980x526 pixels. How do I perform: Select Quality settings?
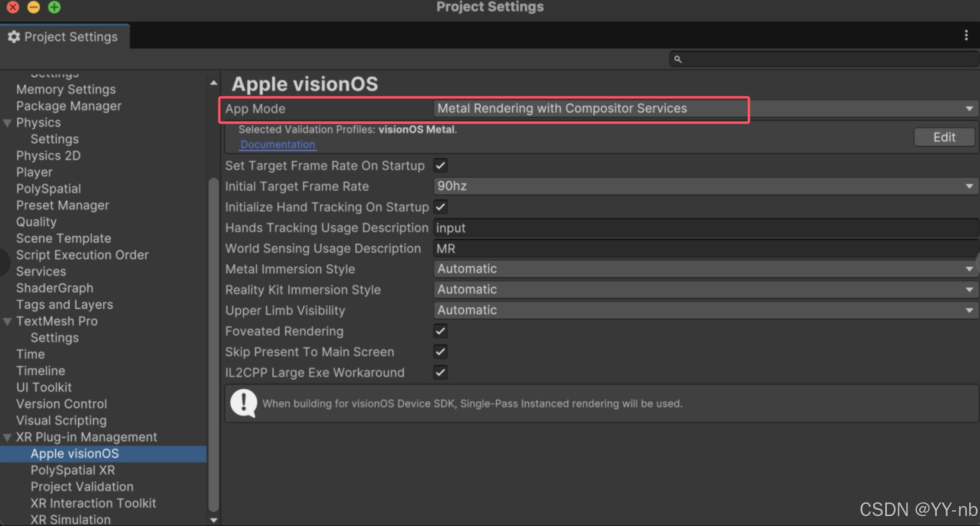point(36,222)
